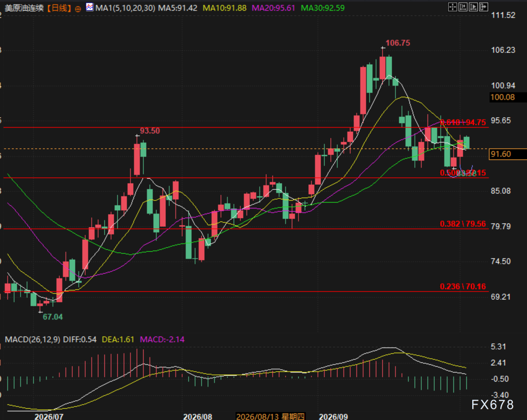Click the -0.50 MACD axis label
This screenshot has width=527, height=420.
499,379
